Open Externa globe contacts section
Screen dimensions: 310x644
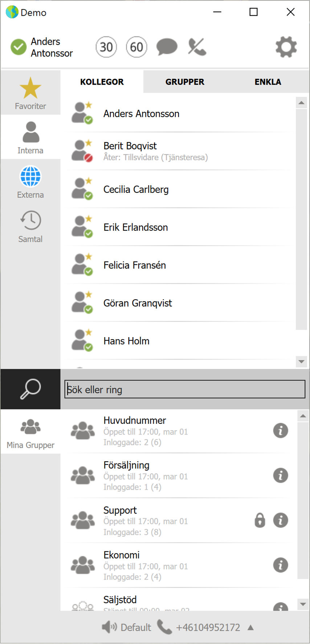[x=30, y=182]
